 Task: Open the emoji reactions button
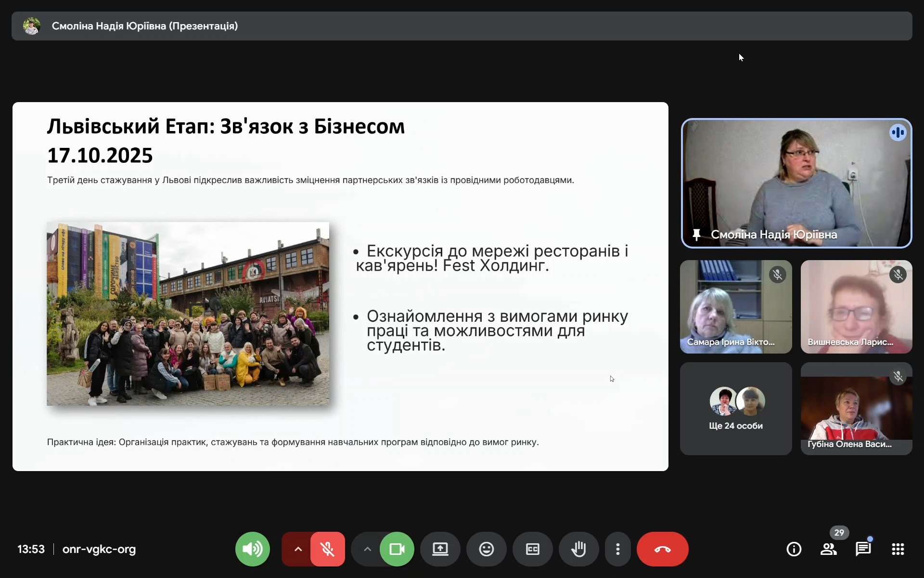point(486,549)
